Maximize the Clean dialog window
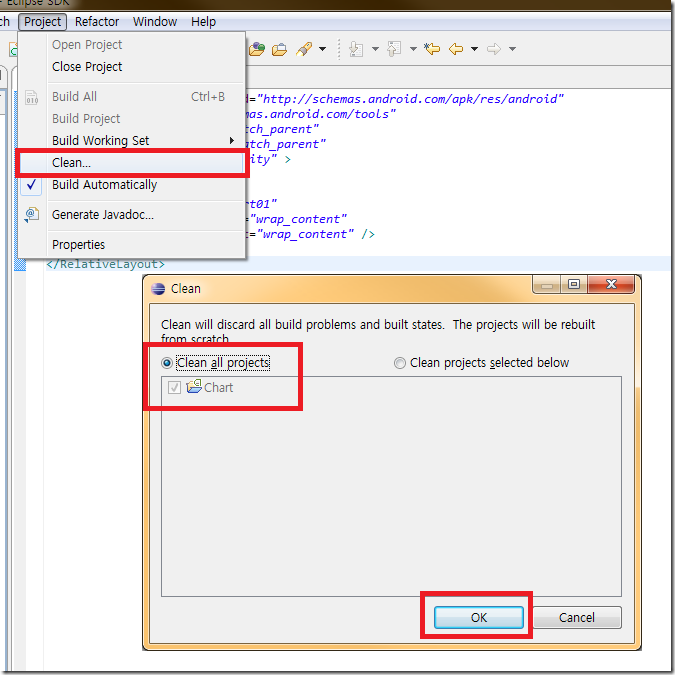 [574, 284]
